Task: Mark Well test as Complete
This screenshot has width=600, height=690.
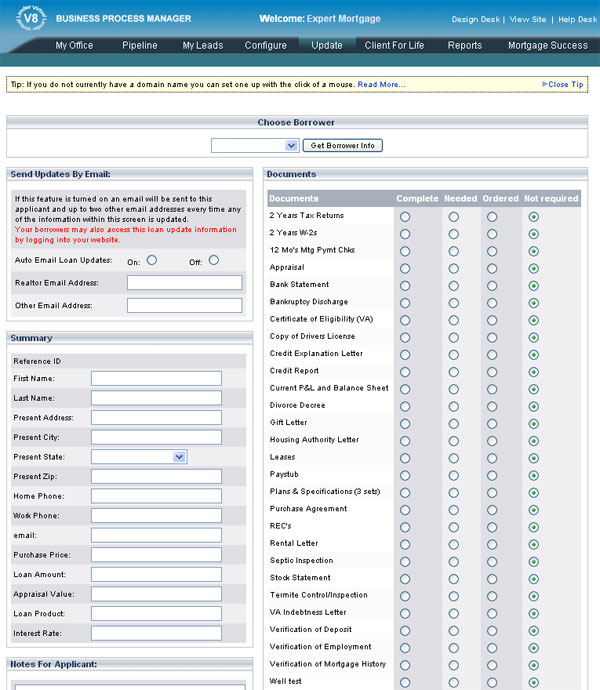Action: pyautogui.click(x=405, y=683)
